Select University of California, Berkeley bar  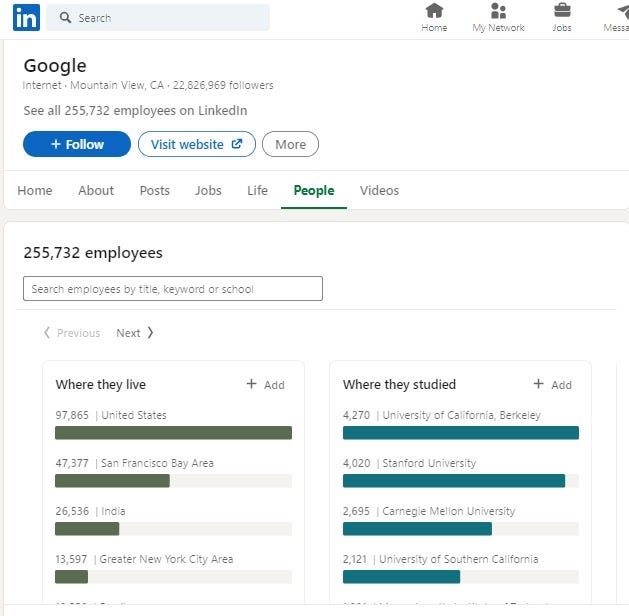point(461,433)
